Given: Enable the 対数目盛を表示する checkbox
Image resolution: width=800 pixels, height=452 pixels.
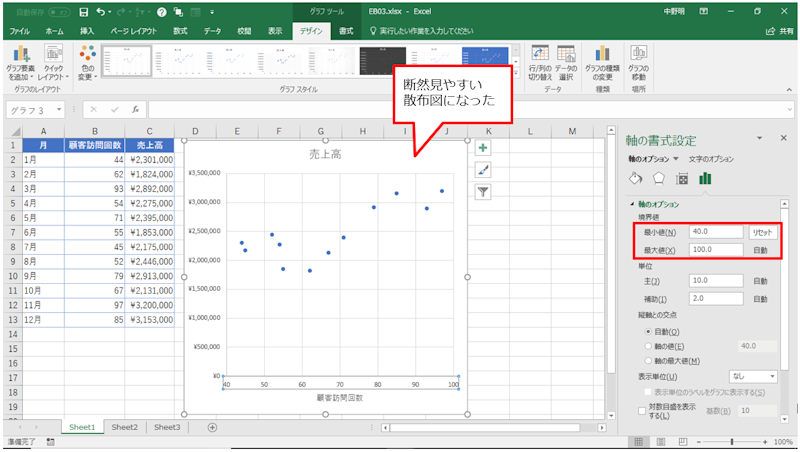Looking at the screenshot, I should (641, 410).
